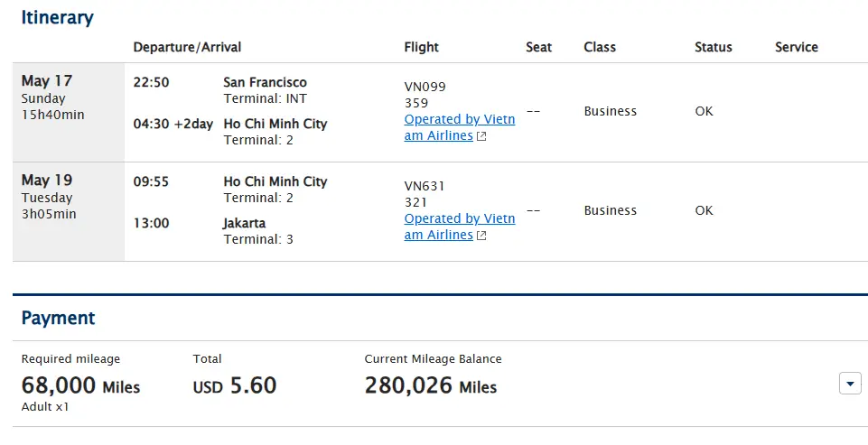Viewport: 868px width, 445px height.
Task: Click the Itinerary section heading
Action: [58, 18]
